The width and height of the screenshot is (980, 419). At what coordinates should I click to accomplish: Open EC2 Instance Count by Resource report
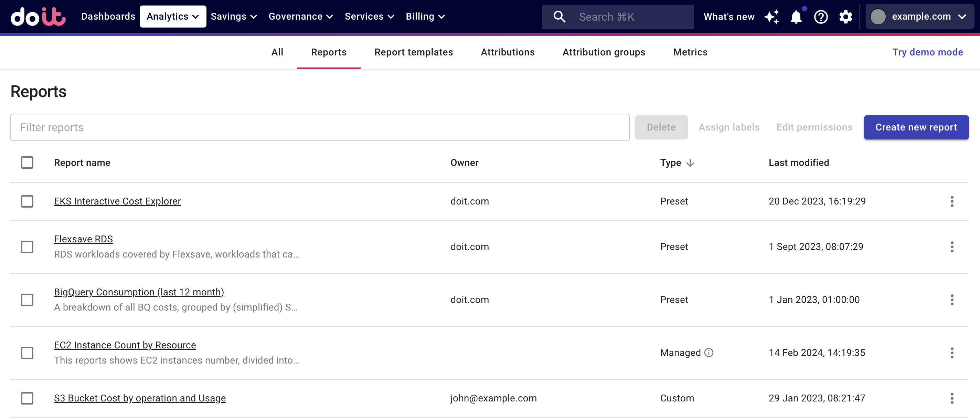click(125, 345)
